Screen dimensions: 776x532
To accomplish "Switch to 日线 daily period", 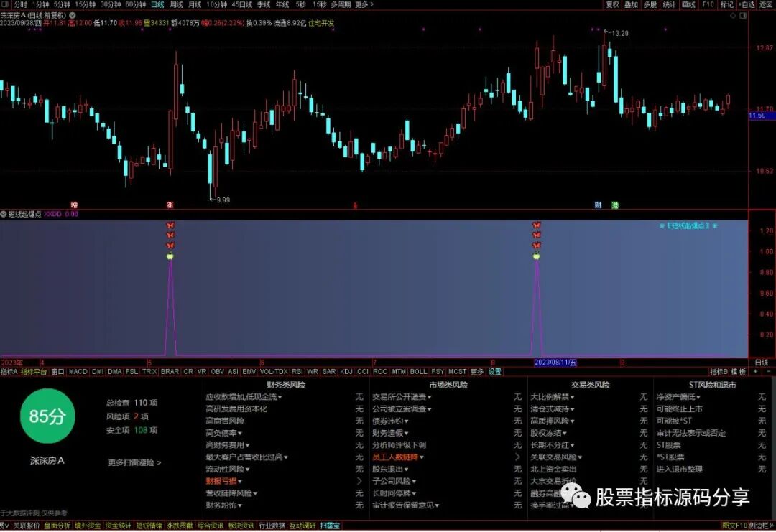I will (x=157, y=4).
